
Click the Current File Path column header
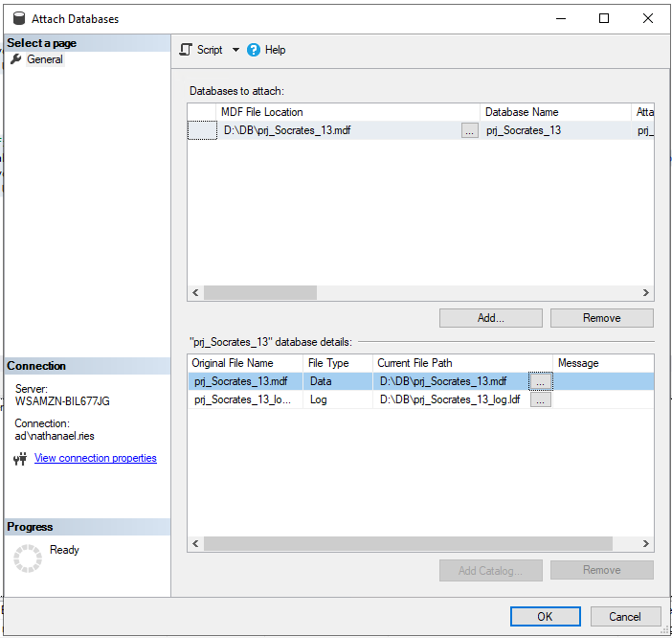click(462, 363)
